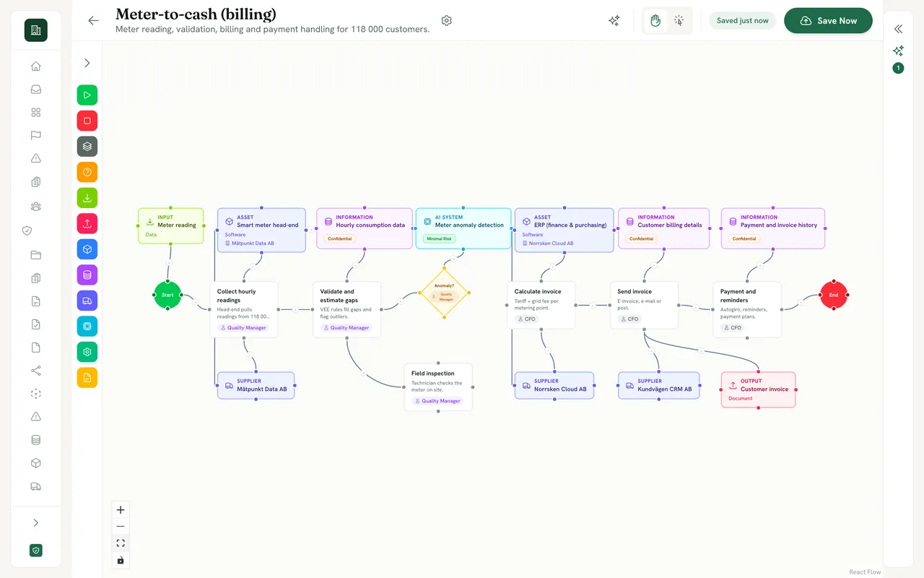Pick the blue cube Asset tile
Image resolution: width=924 pixels, height=578 pixels.
87,249
